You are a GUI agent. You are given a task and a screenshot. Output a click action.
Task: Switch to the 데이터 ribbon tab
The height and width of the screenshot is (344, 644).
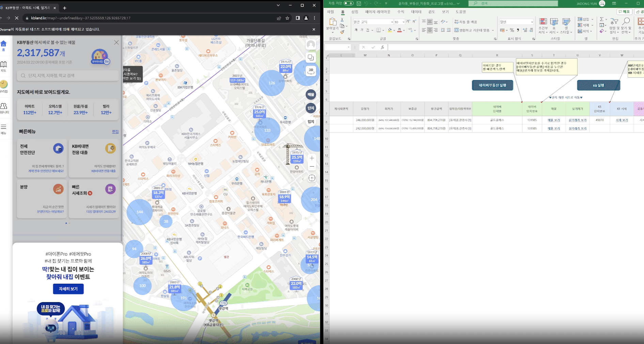pyautogui.click(x=416, y=12)
